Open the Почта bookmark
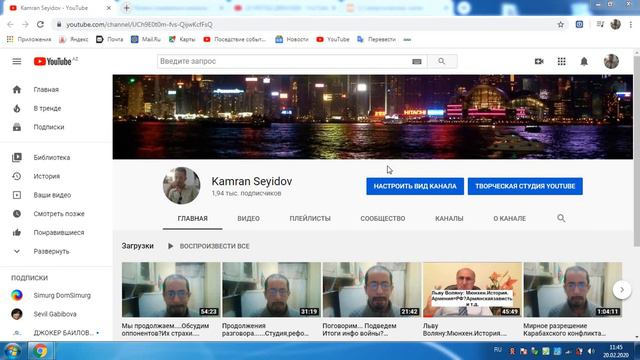Screen dimensions: 640x360 click(x=109, y=39)
